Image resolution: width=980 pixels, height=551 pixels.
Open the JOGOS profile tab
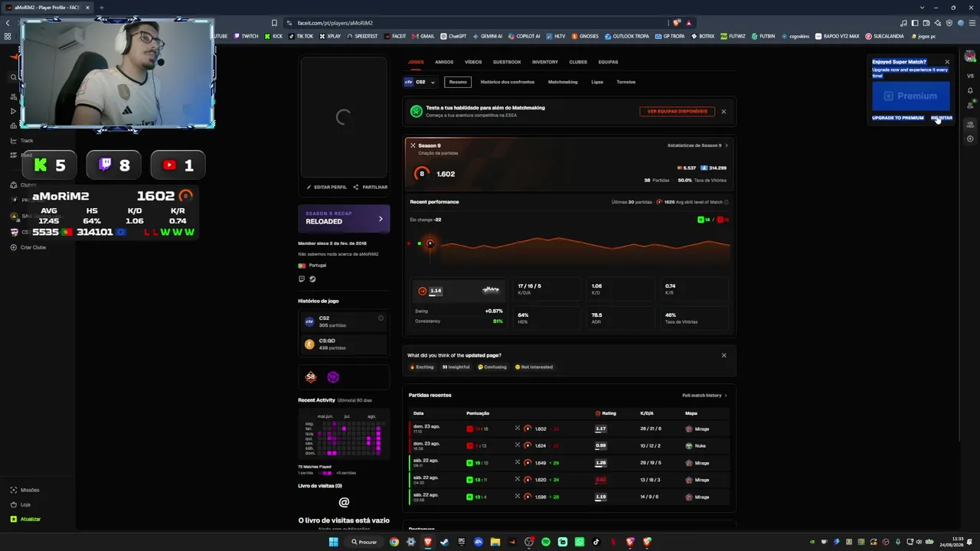(416, 62)
